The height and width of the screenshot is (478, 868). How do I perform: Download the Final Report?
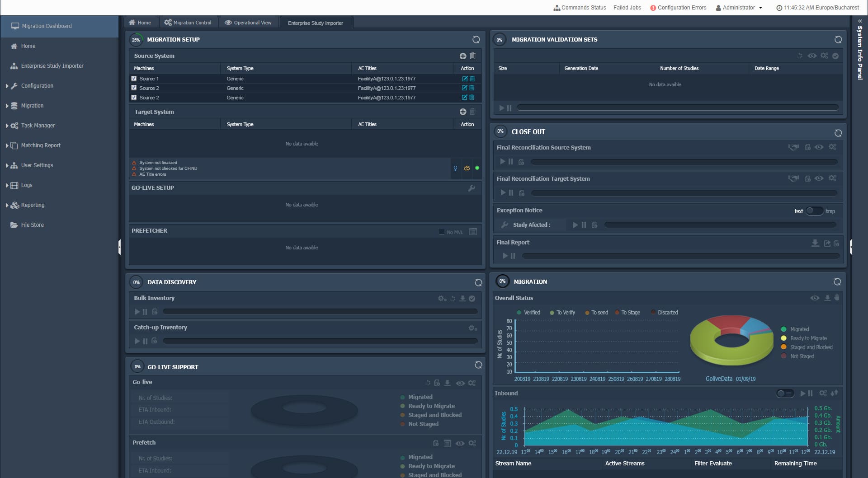pyautogui.click(x=815, y=243)
